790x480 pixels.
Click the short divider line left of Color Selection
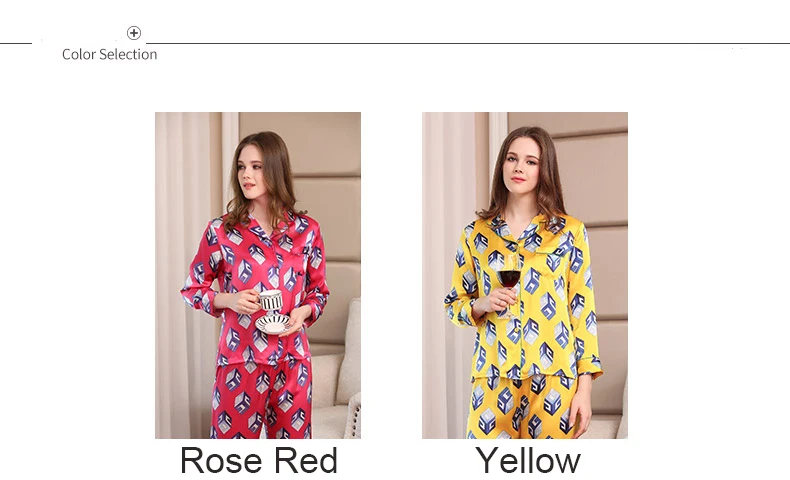(x=16, y=43)
